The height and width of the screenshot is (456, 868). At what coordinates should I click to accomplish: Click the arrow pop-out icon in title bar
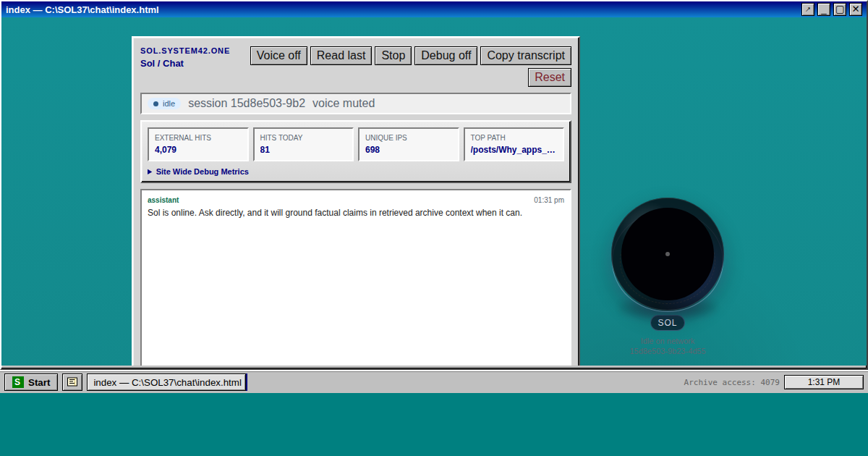[808, 9]
